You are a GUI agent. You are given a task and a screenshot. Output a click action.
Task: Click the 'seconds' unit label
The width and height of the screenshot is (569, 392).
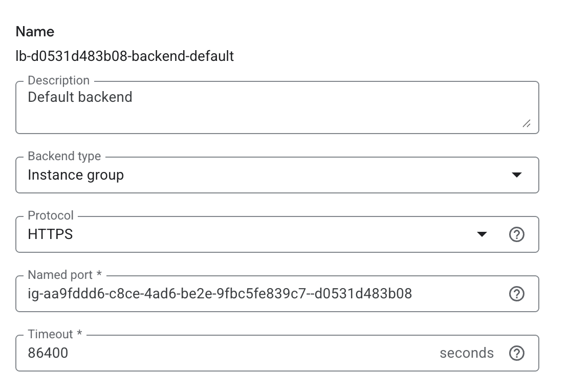pos(467,354)
